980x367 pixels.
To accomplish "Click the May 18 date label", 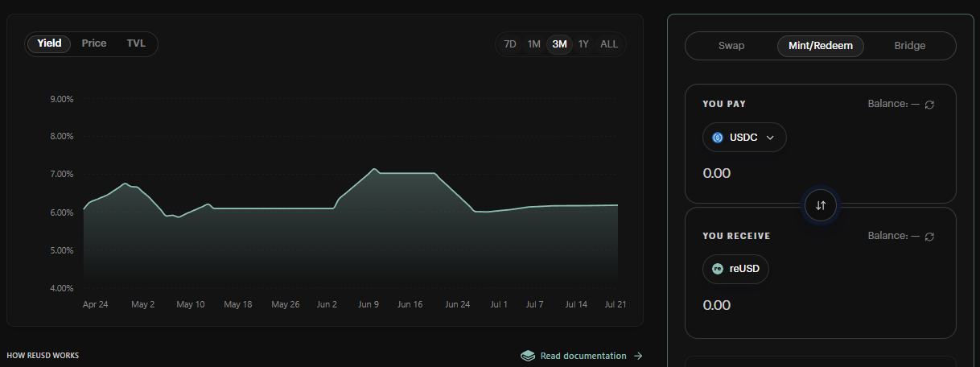I will point(238,305).
